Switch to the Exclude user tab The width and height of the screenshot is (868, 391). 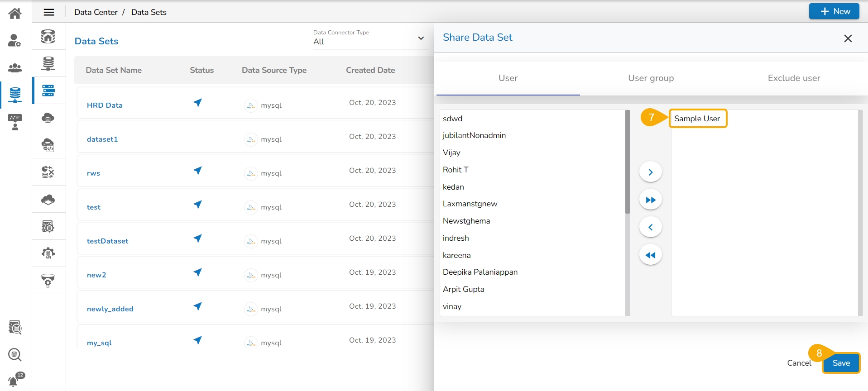[x=793, y=78]
